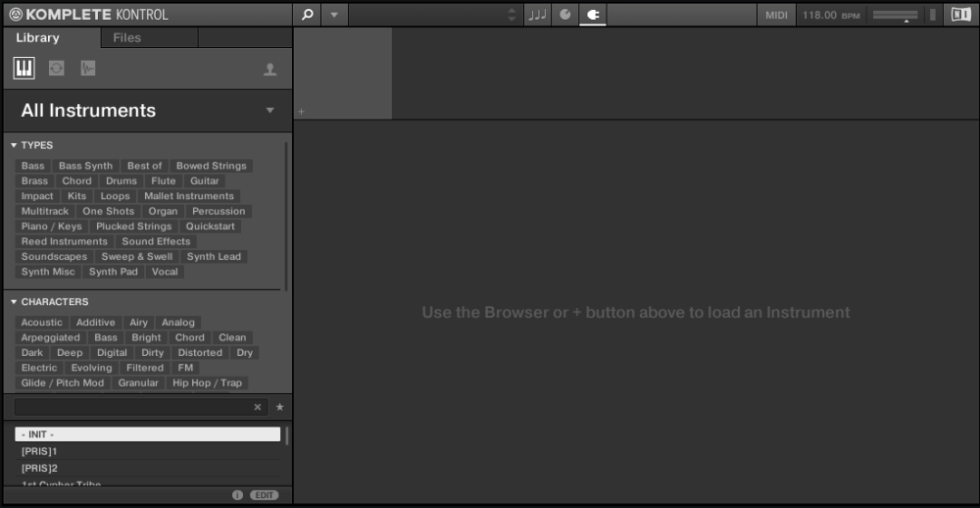Select the Granular character tag
The width and height of the screenshot is (980, 508).
138,382
